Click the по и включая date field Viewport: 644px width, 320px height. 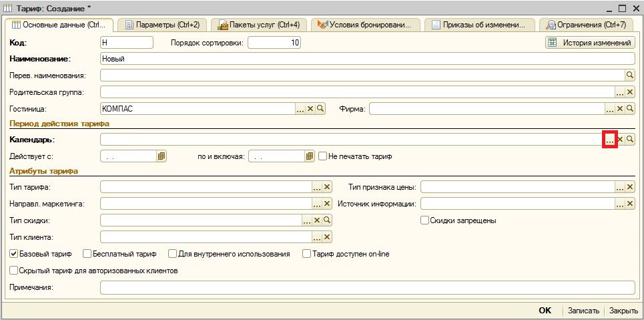tap(277, 156)
